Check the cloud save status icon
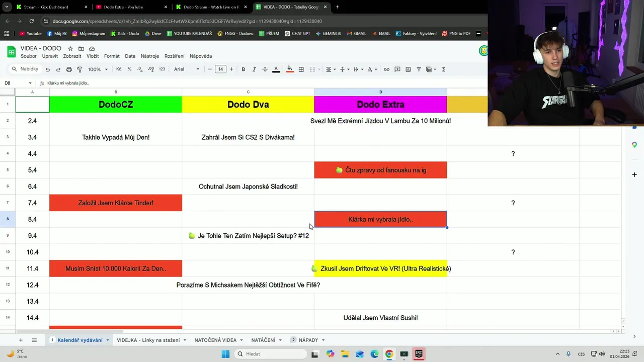 [x=92, y=48]
